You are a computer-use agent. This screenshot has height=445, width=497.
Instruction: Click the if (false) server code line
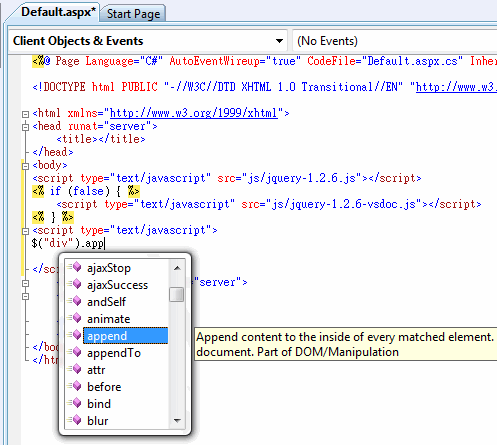pyautogui.click(x=86, y=191)
